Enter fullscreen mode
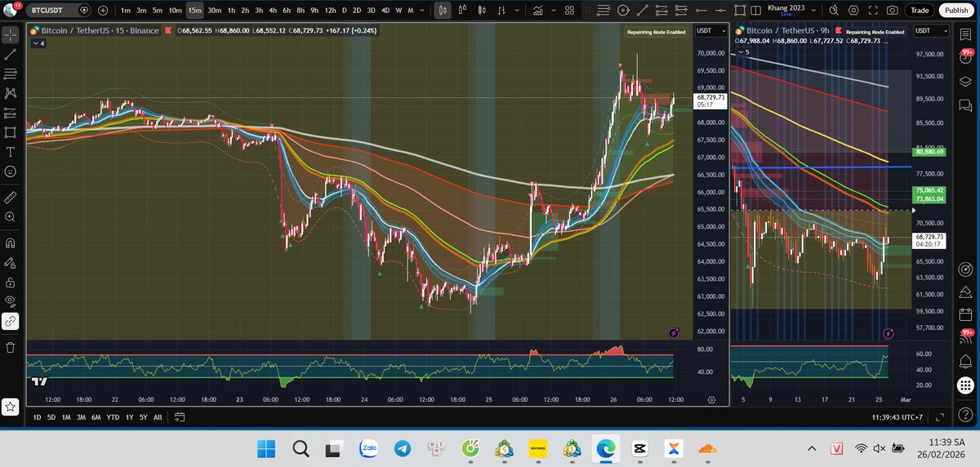Viewport: 980px width, 467px height. 874,11
